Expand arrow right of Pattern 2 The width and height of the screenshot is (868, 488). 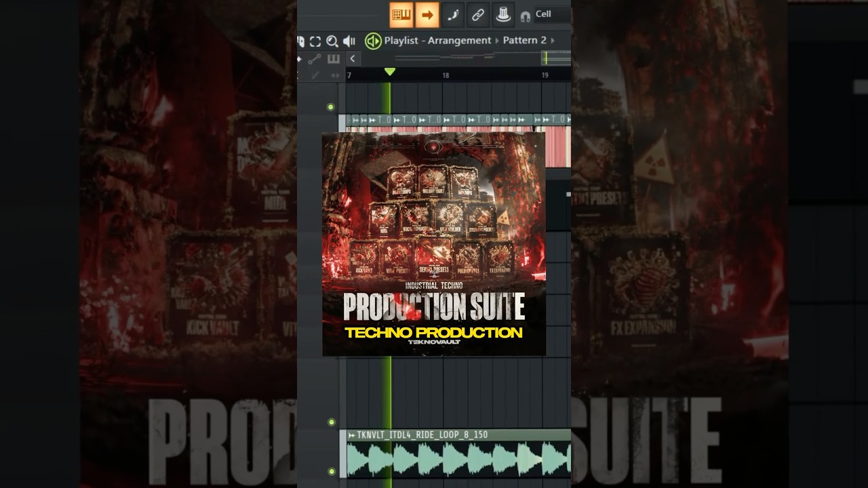click(552, 41)
